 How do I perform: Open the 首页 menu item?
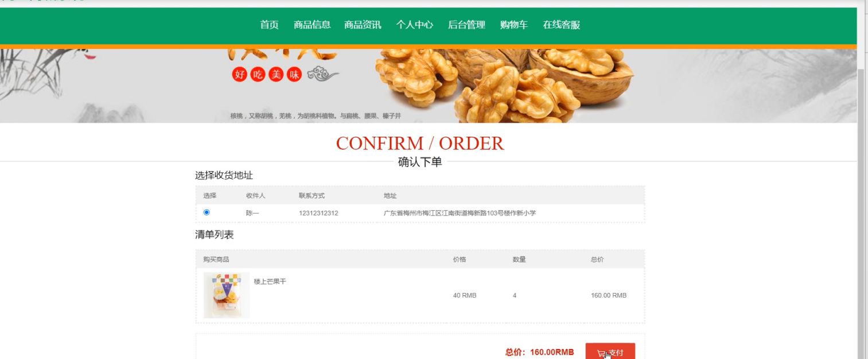(x=269, y=25)
